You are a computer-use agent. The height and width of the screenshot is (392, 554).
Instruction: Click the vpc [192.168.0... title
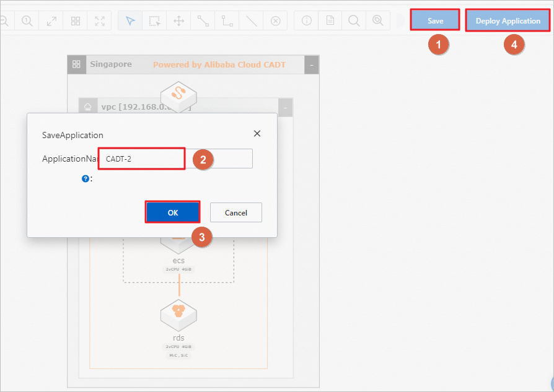[x=146, y=107]
